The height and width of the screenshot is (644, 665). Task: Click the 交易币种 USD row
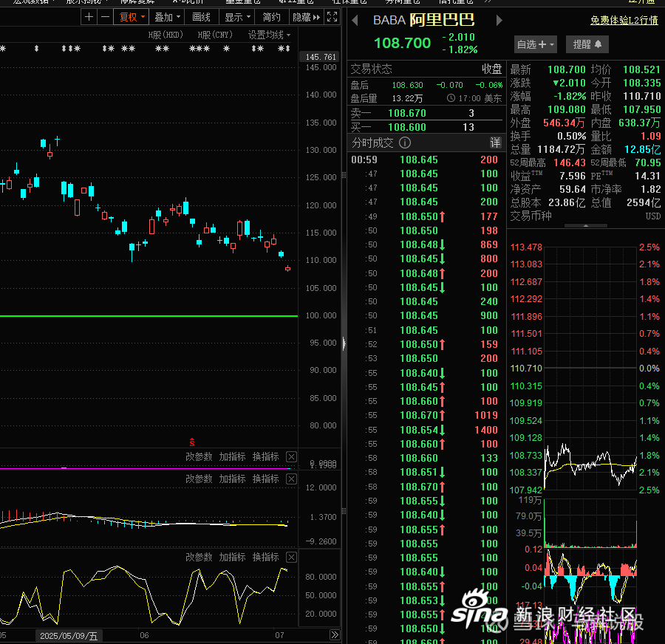[x=585, y=216]
